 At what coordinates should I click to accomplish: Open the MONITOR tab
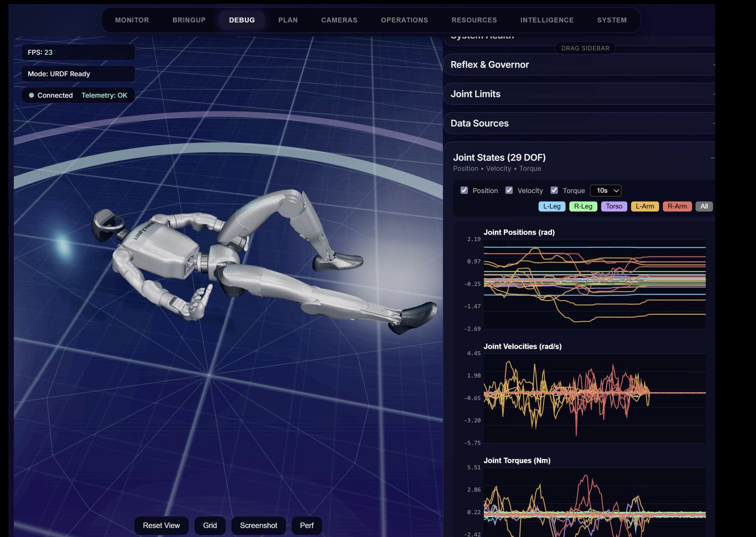pyautogui.click(x=132, y=20)
